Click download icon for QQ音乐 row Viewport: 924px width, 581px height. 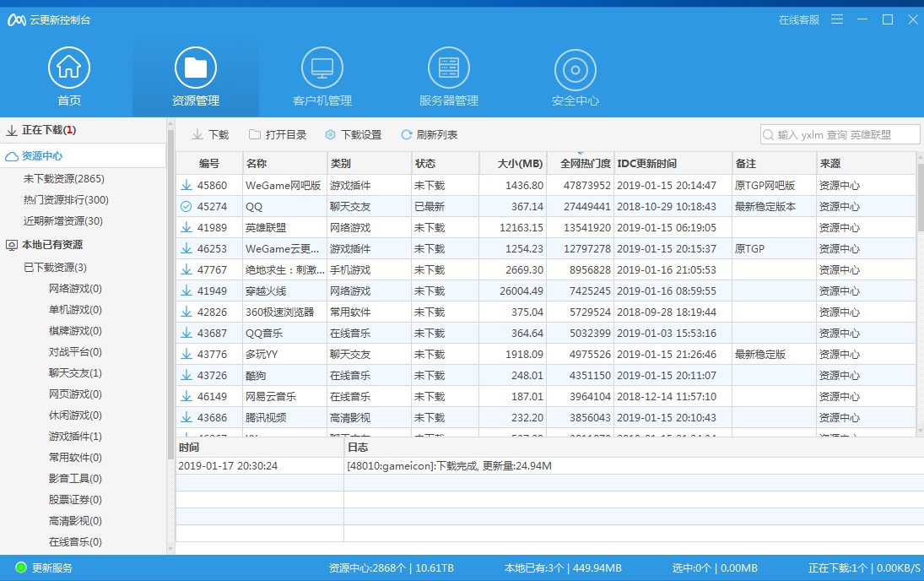(186, 334)
